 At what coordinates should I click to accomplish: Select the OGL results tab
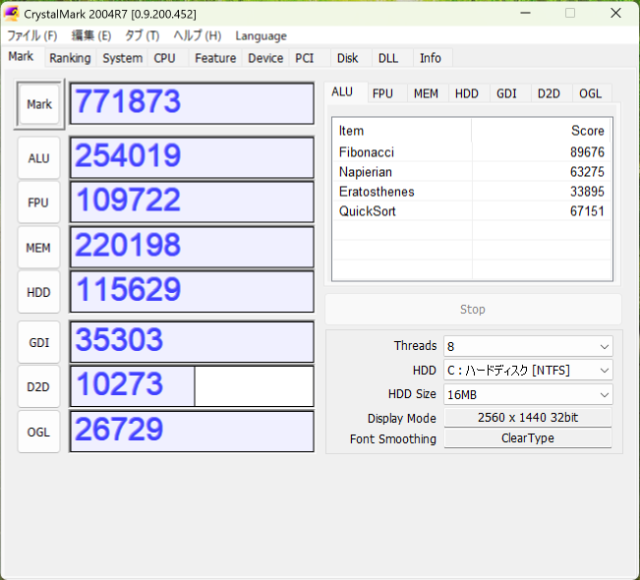click(x=590, y=93)
